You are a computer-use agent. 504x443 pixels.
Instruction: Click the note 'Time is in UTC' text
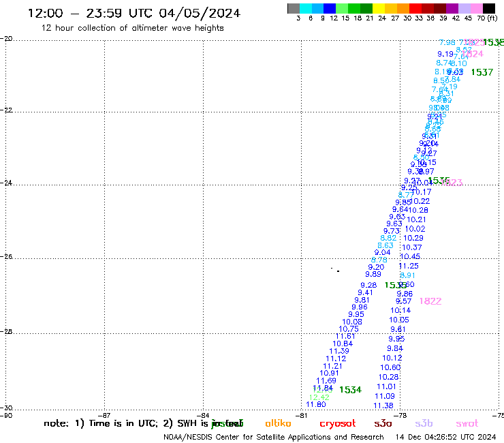(123, 423)
